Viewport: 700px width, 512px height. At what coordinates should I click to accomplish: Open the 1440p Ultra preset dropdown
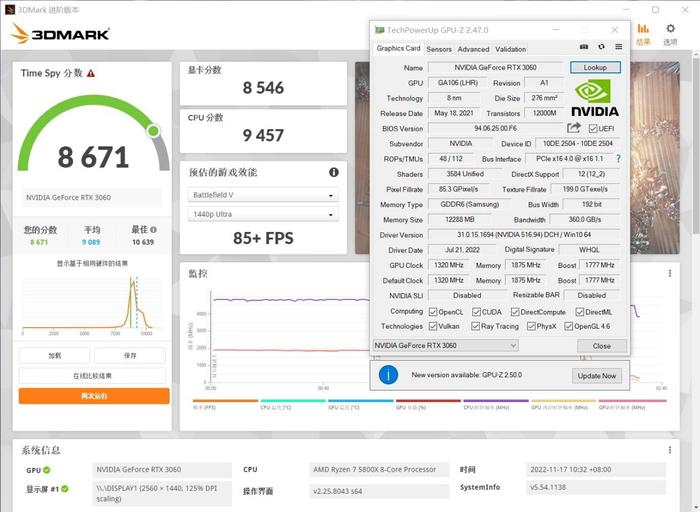(263, 214)
